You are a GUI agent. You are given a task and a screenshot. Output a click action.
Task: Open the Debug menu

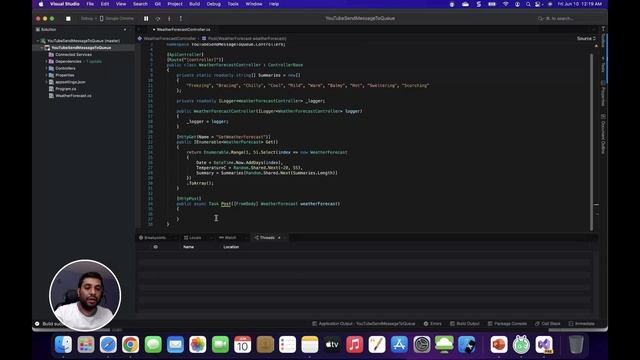(213, 4)
